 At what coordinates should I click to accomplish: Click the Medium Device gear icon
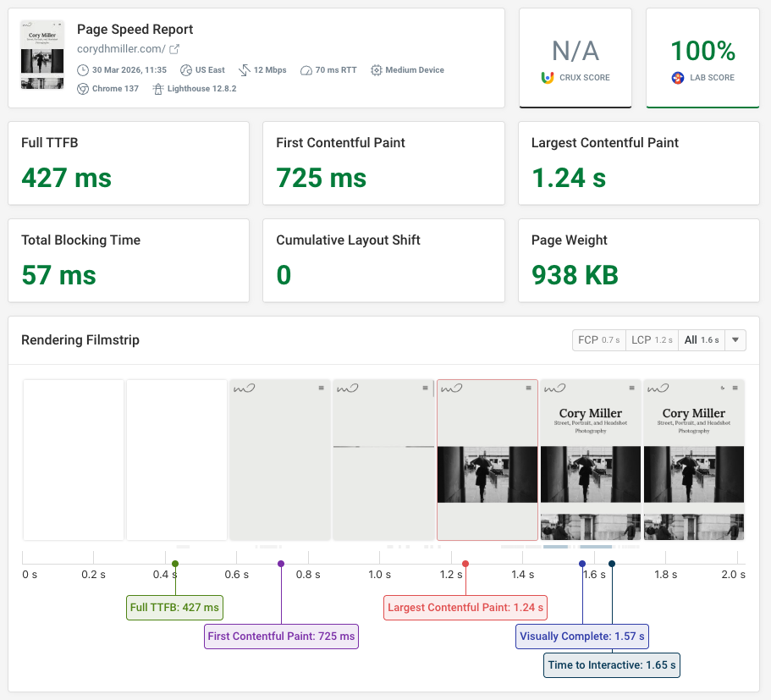pyautogui.click(x=375, y=70)
